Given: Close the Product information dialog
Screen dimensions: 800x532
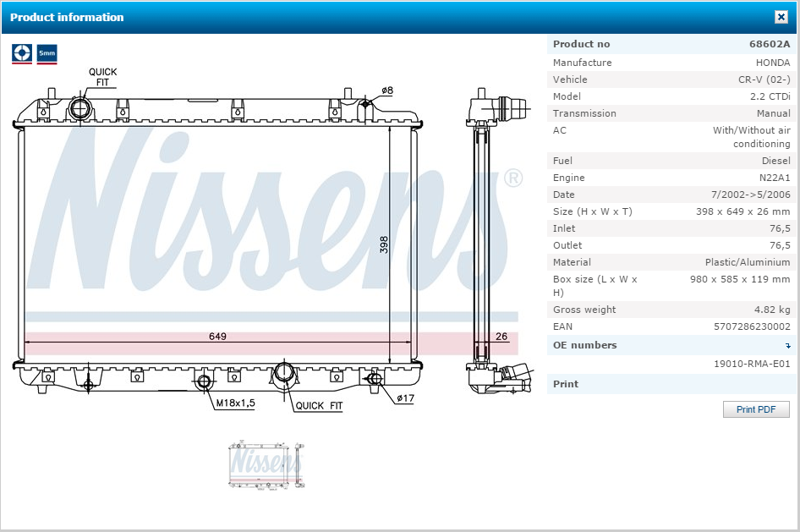Looking at the screenshot, I should pyautogui.click(x=781, y=18).
